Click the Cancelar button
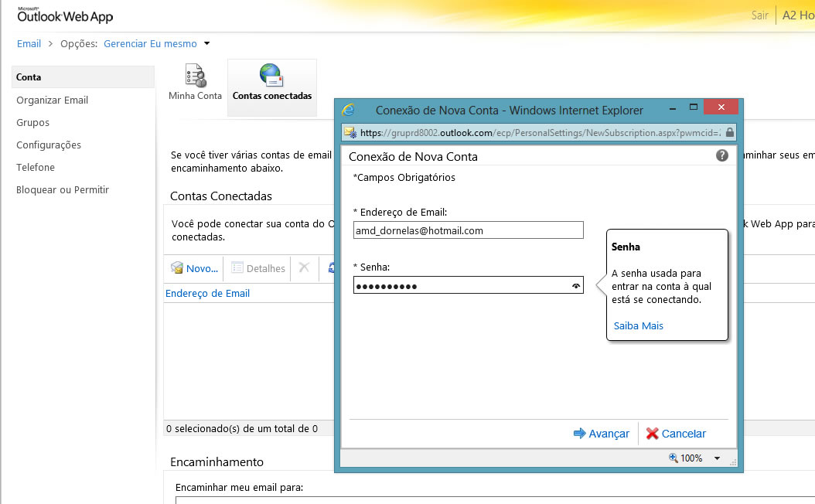The height and width of the screenshot is (504, 815). [x=676, y=434]
